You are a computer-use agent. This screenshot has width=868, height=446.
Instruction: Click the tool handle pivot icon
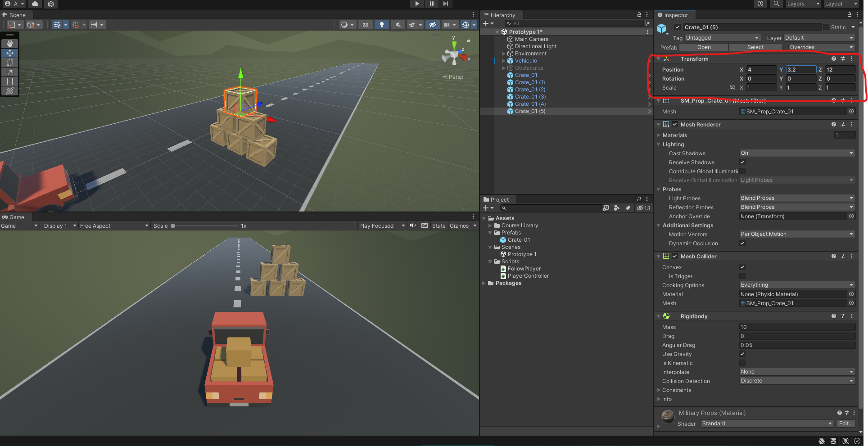click(12, 25)
